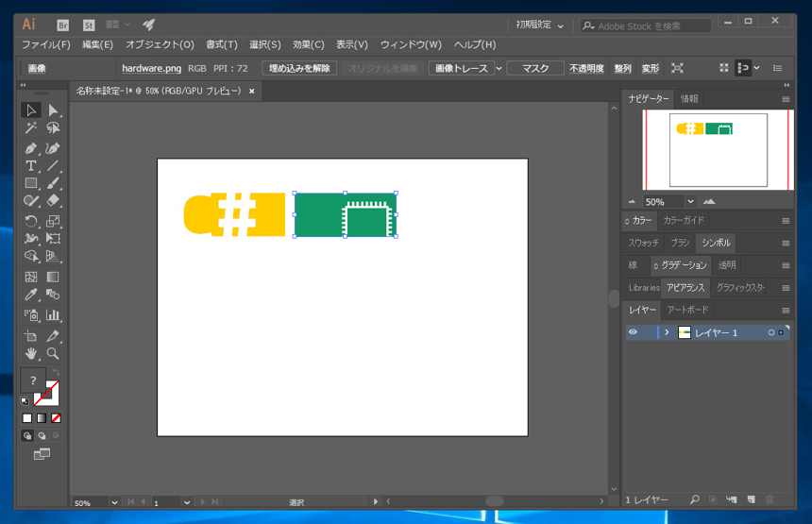This screenshot has width=812, height=524.
Task: Open 不透明度 opacity link
Action: [586, 68]
